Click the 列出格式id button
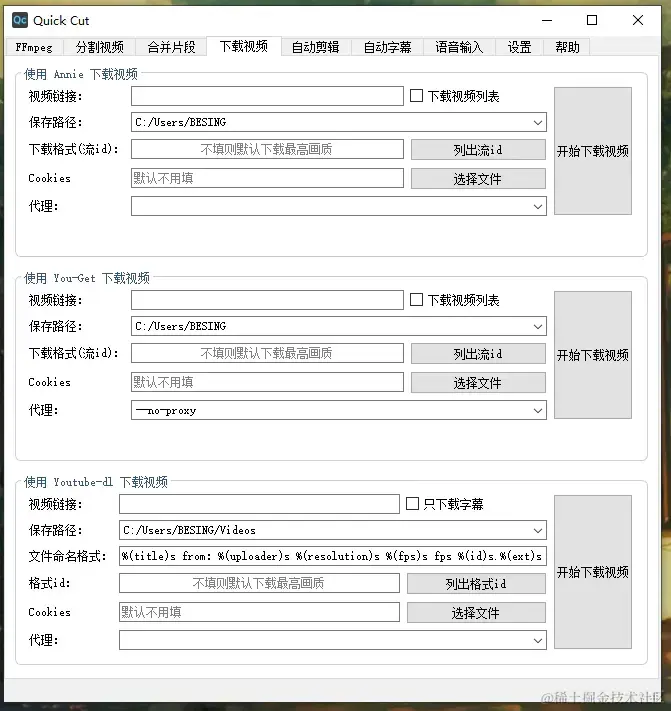This screenshot has width=671, height=711. (476, 584)
